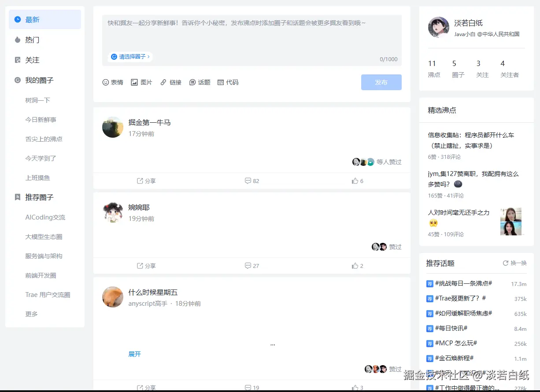Screen dimensions: 540x392
Task: Open the share option on 什么时候星期五's post
Action: pyautogui.click(x=145, y=386)
